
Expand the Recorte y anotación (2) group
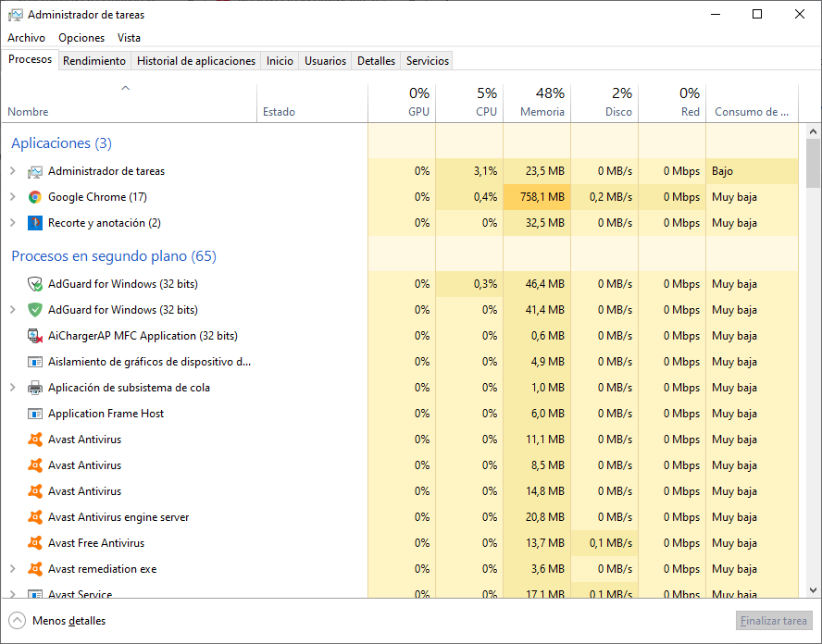13,223
